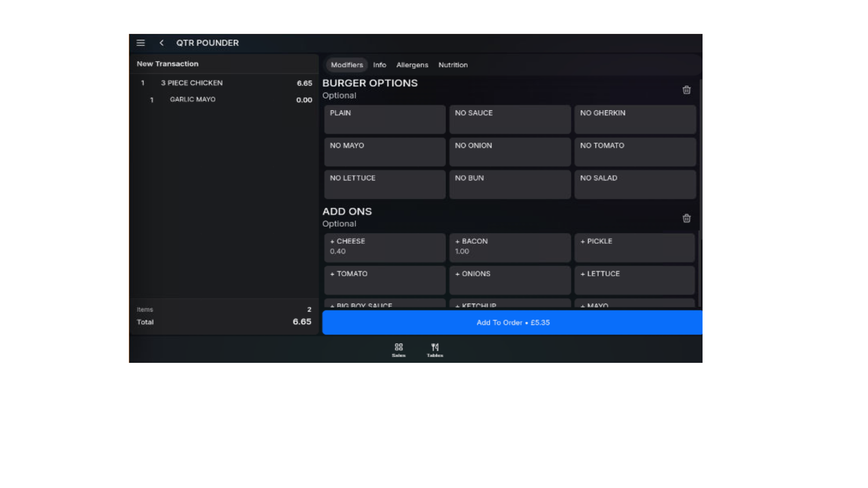Open the Sales screen icon
This screenshot has width=868, height=488.
pos(399,350)
